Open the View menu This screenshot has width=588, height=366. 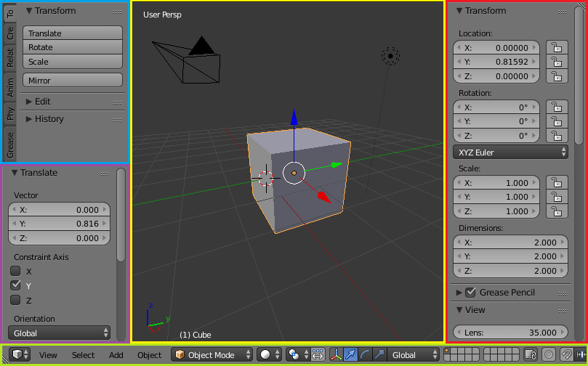point(49,355)
